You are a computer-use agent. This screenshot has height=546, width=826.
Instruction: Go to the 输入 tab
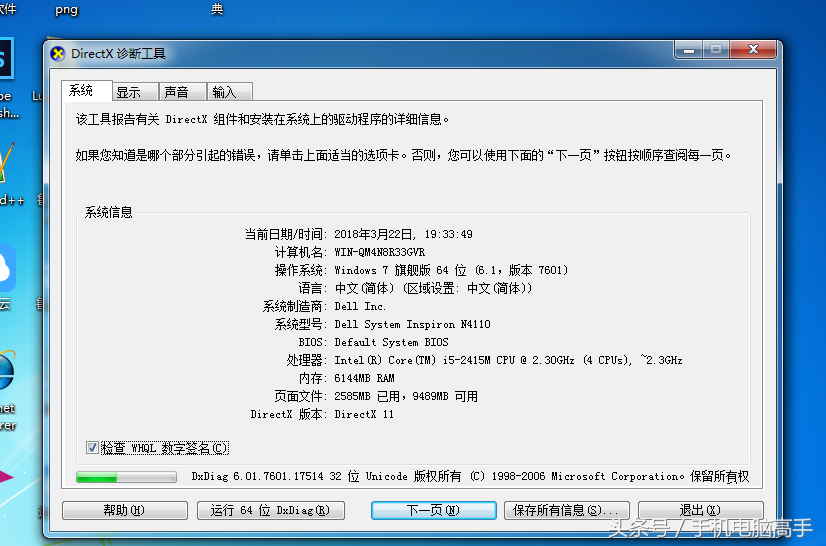[225, 92]
